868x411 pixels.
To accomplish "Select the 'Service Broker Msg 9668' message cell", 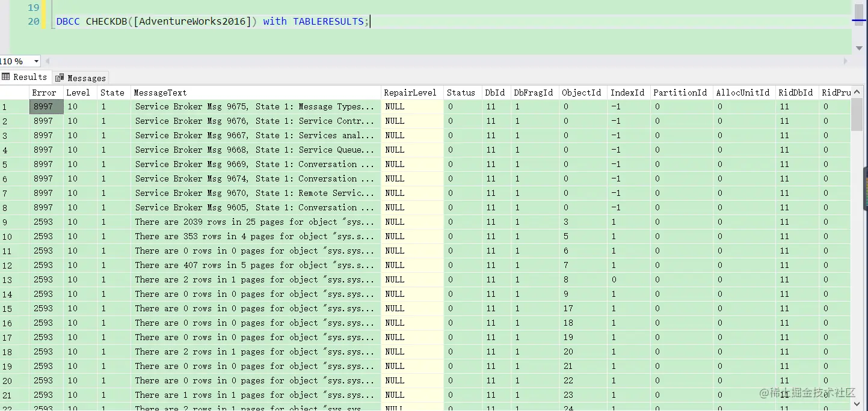I will (256, 150).
